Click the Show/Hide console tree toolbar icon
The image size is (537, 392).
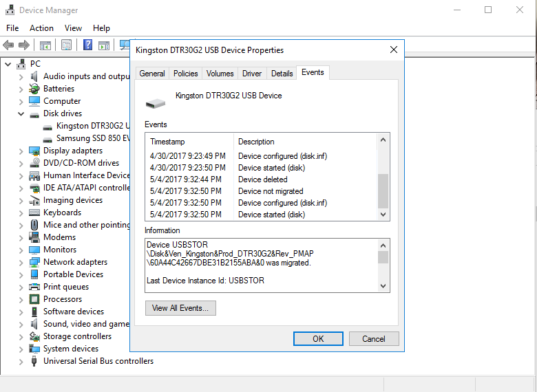pyautogui.click(x=45, y=45)
